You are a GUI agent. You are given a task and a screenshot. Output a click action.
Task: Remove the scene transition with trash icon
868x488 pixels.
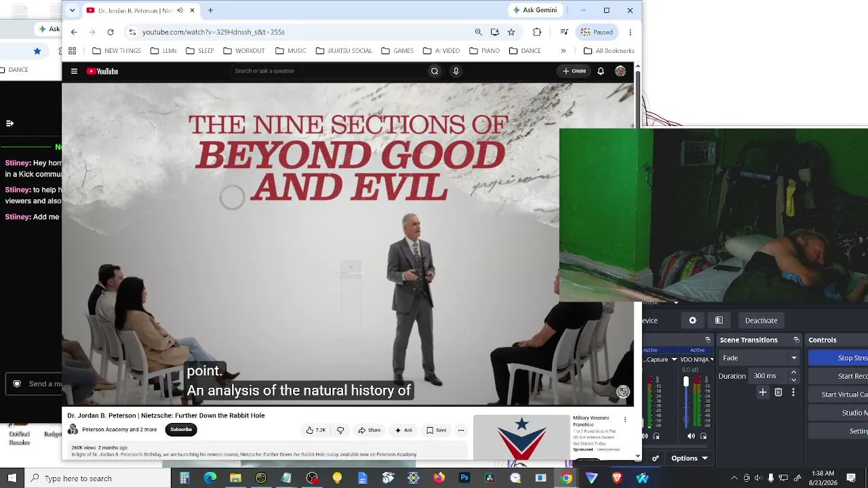[778, 392]
